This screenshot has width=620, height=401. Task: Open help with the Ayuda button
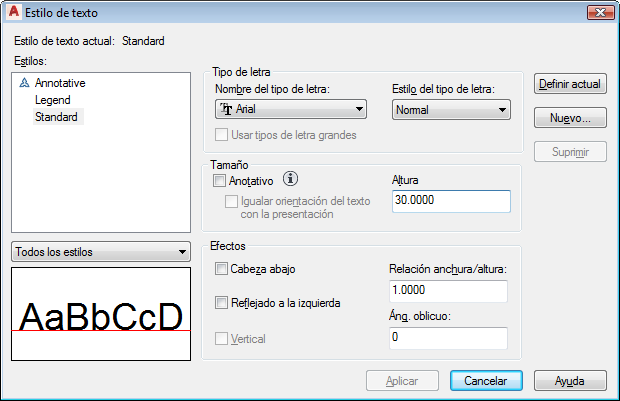(570, 380)
